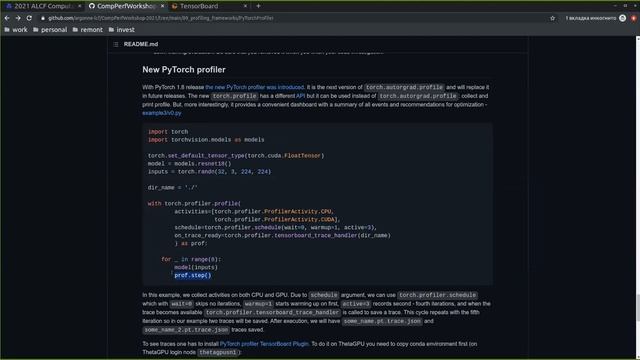Follow the 'the new PyTorch profiler was introduced' link
The image size is (640, 360).
pos(255,87)
